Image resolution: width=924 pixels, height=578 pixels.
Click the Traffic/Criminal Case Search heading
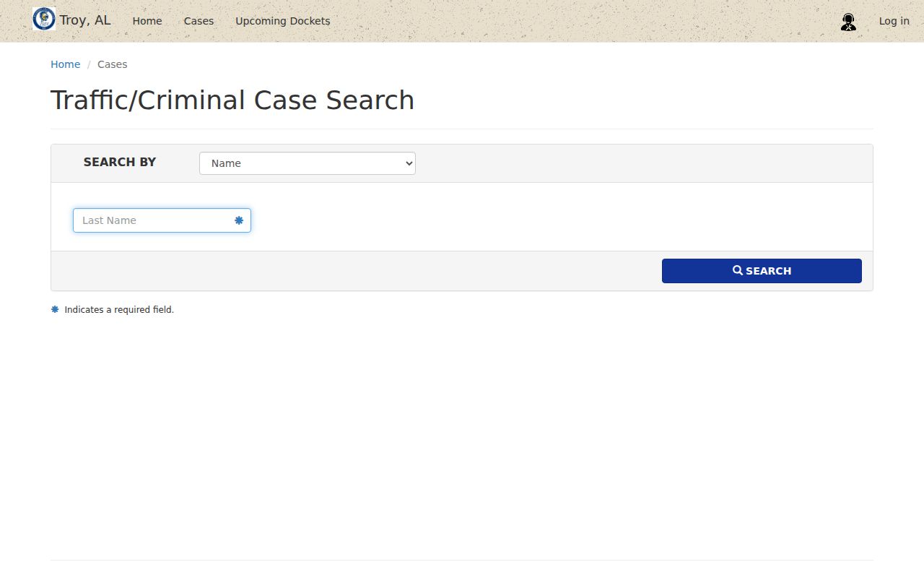click(x=232, y=100)
